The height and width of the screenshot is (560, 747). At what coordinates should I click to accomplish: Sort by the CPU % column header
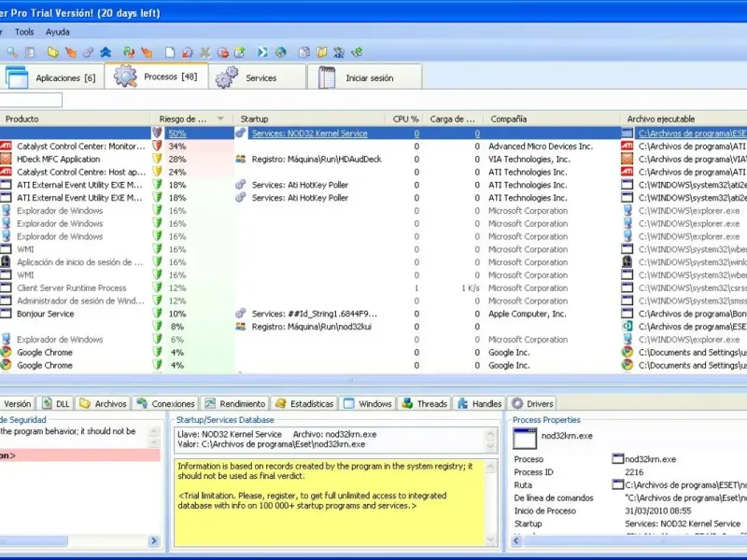coord(404,119)
